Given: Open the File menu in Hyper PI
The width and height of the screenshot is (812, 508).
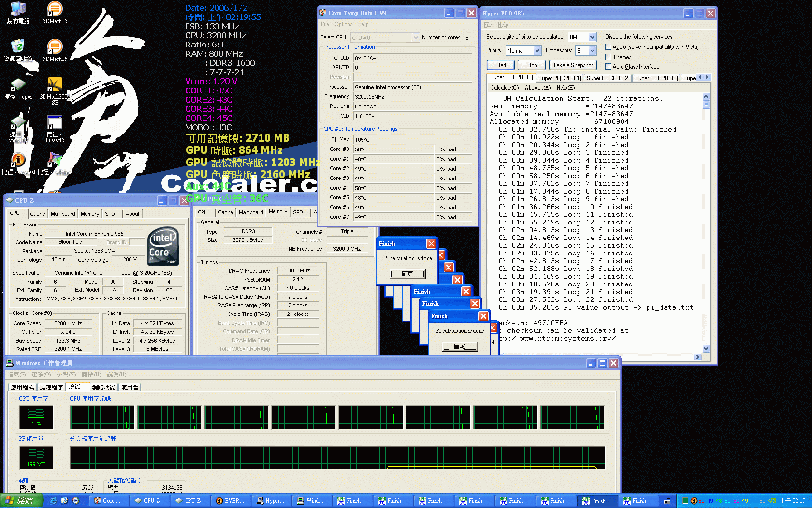Looking at the screenshot, I should click(488, 25).
